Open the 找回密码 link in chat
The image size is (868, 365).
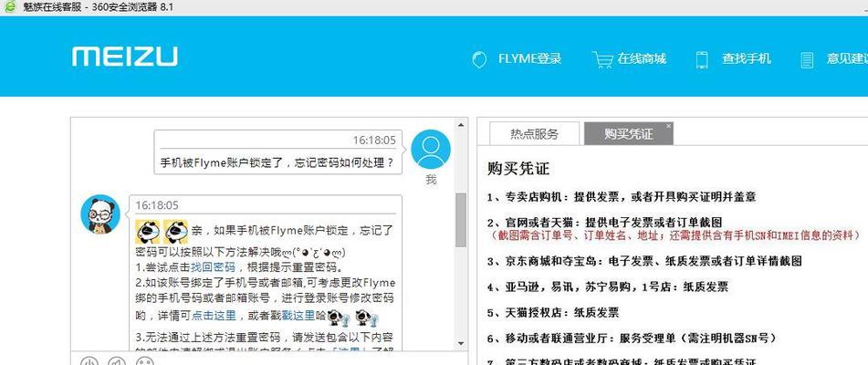point(214,267)
